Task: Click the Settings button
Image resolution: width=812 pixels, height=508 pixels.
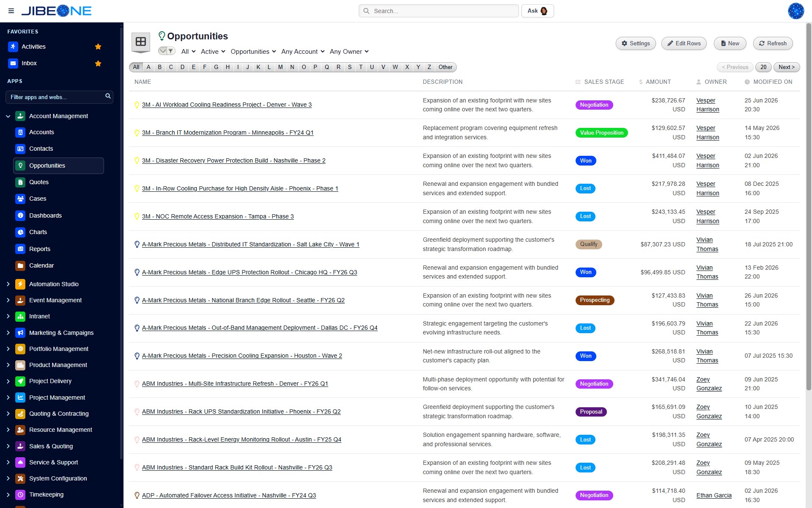Action: pos(636,43)
